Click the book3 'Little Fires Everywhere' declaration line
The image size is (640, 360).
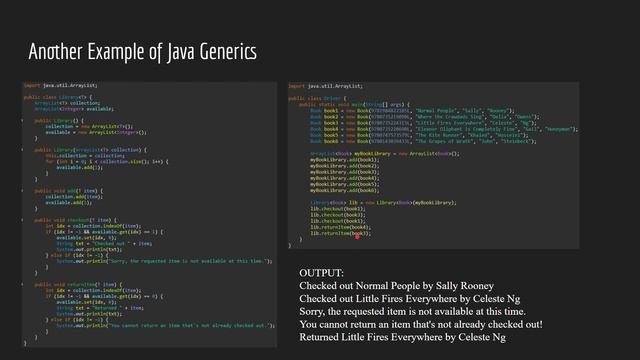[x=423, y=123]
